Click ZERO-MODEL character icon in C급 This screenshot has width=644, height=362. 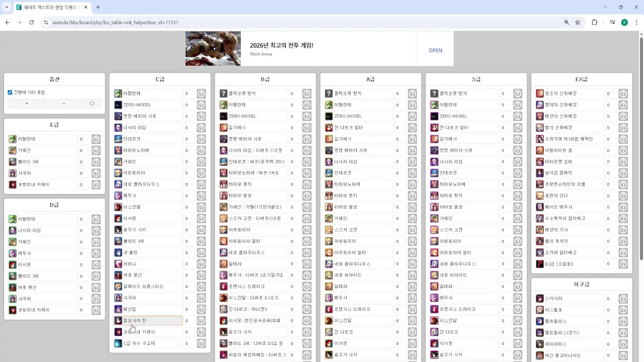pyautogui.click(x=118, y=105)
